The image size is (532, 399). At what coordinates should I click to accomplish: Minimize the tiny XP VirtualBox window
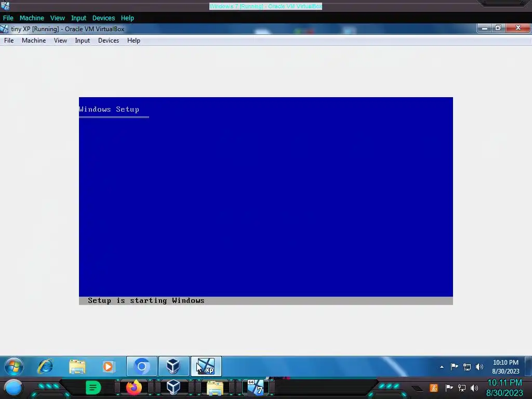pos(485,28)
